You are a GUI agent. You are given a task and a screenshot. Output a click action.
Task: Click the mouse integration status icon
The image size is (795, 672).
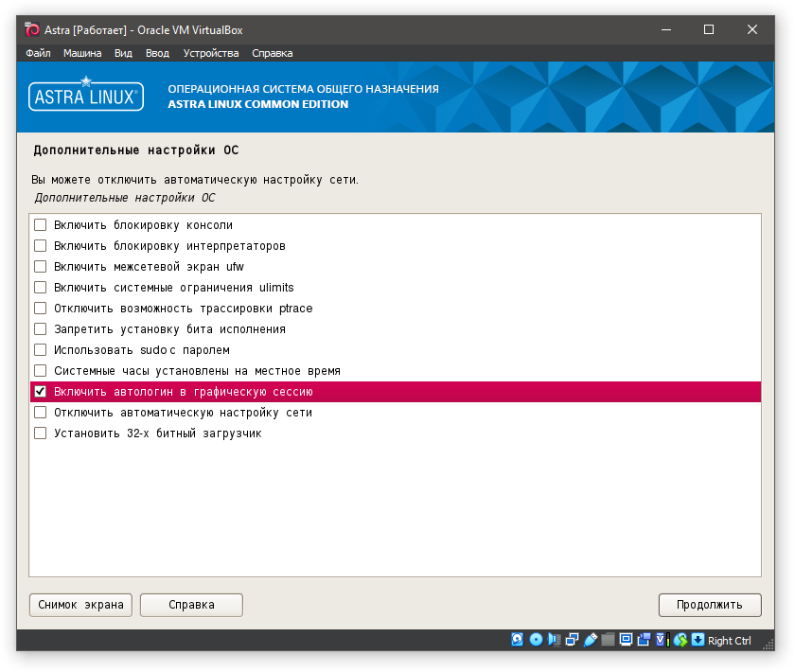point(680,640)
